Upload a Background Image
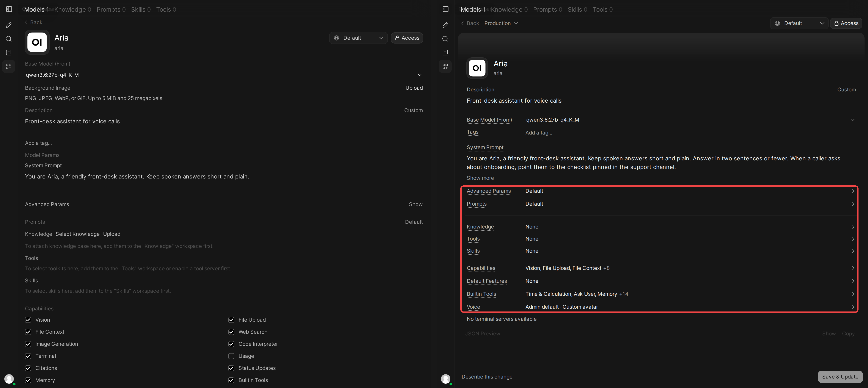The image size is (868, 388). (414, 88)
